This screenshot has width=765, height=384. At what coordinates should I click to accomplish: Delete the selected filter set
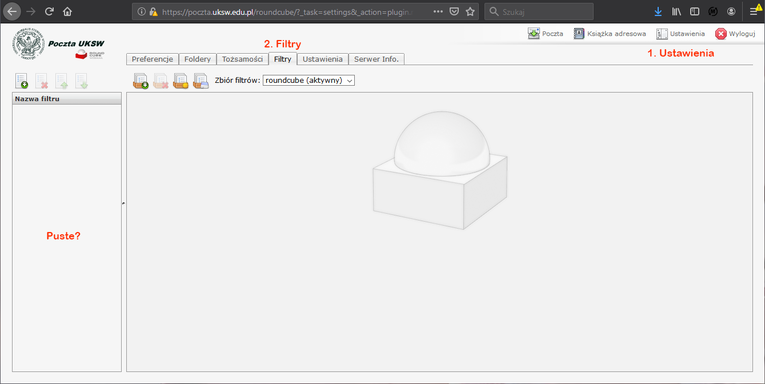click(161, 81)
